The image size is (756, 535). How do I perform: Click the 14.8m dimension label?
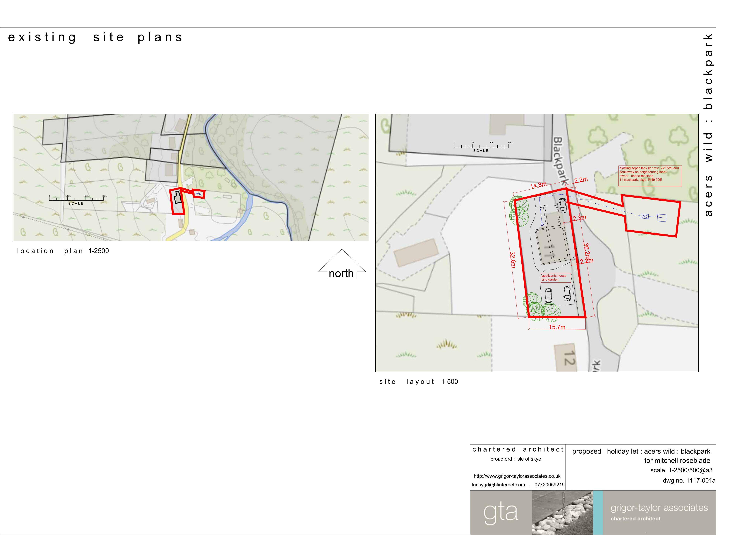tap(538, 186)
